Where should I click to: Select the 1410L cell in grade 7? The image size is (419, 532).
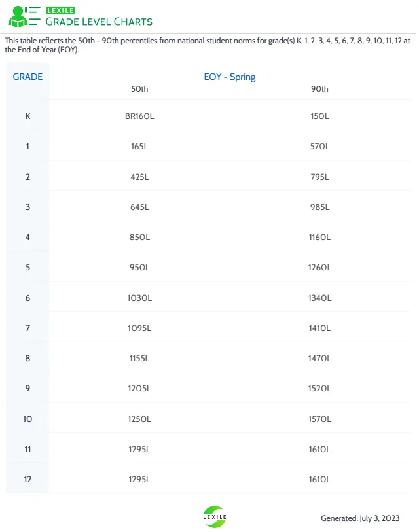coord(320,328)
